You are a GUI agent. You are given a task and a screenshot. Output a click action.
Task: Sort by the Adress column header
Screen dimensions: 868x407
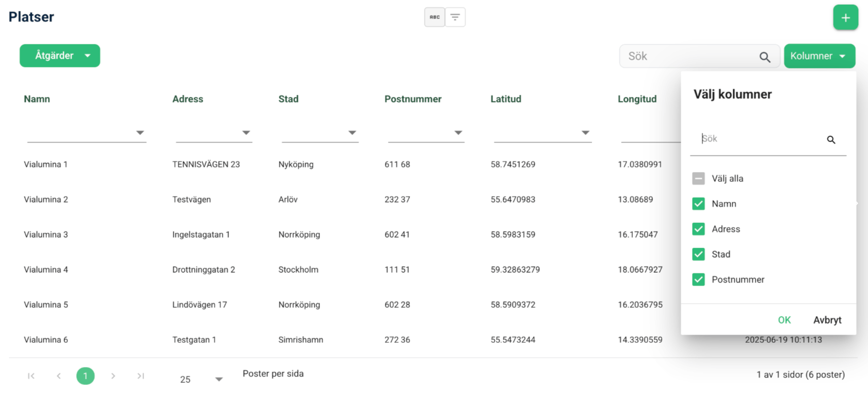188,99
